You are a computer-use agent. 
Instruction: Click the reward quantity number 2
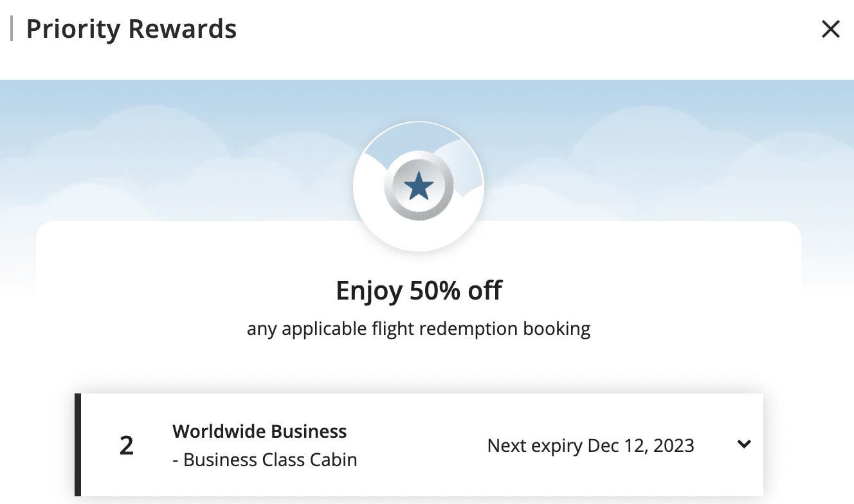click(127, 446)
